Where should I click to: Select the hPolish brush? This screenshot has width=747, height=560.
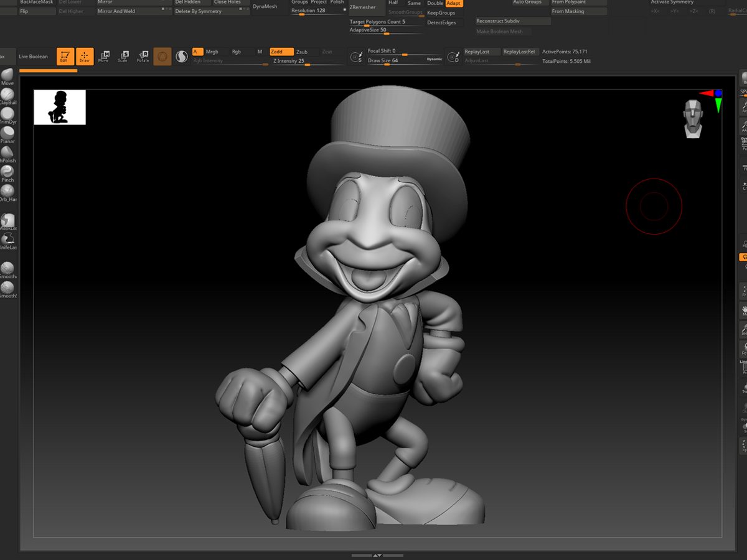(x=7, y=154)
